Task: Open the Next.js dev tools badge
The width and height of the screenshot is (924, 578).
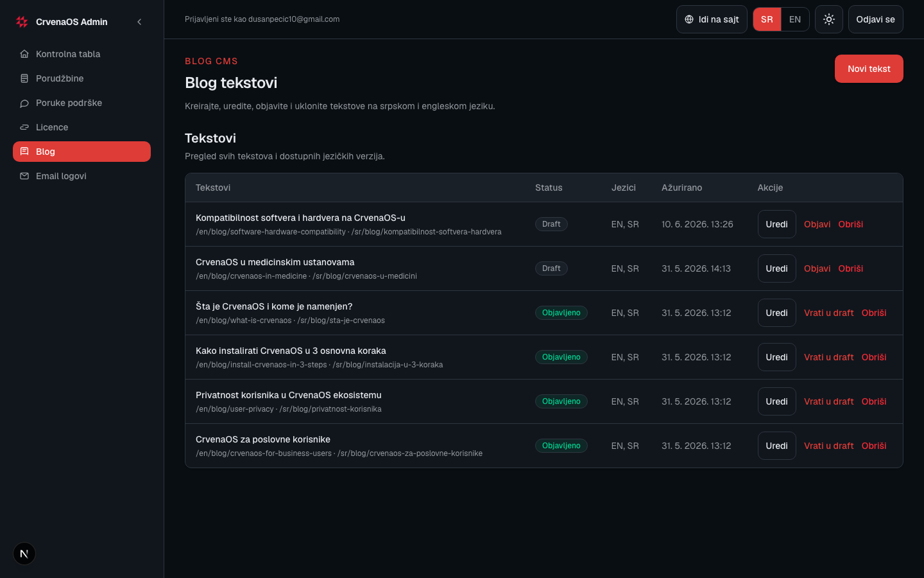Action: (24, 554)
